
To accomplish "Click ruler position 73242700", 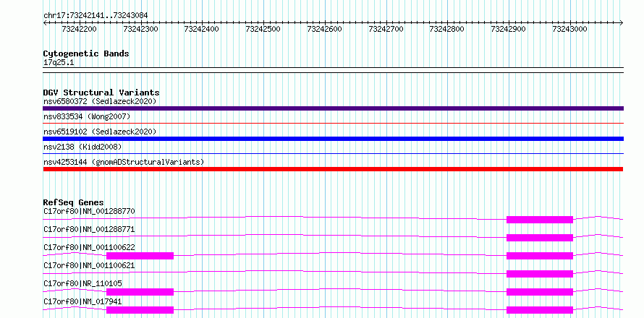I will pyautogui.click(x=386, y=29).
